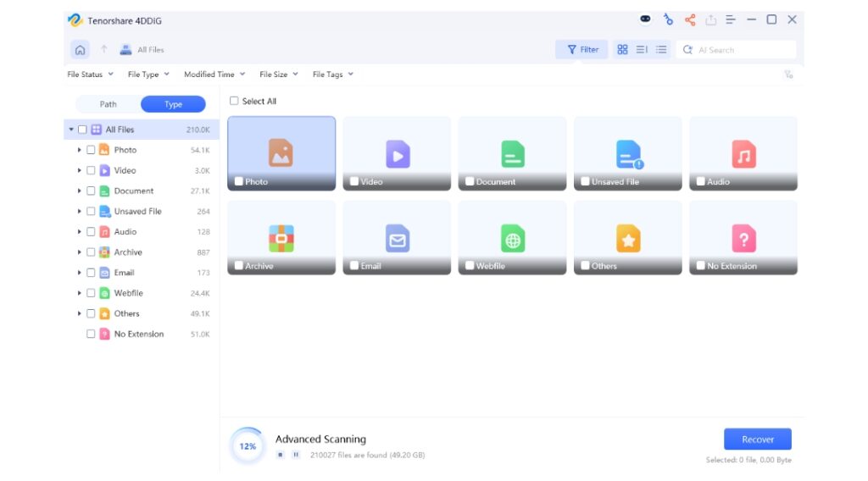This screenshot has width=868, height=481.
Task: Tick the Document checkbox in sidebar
Action: click(x=91, y=191)
